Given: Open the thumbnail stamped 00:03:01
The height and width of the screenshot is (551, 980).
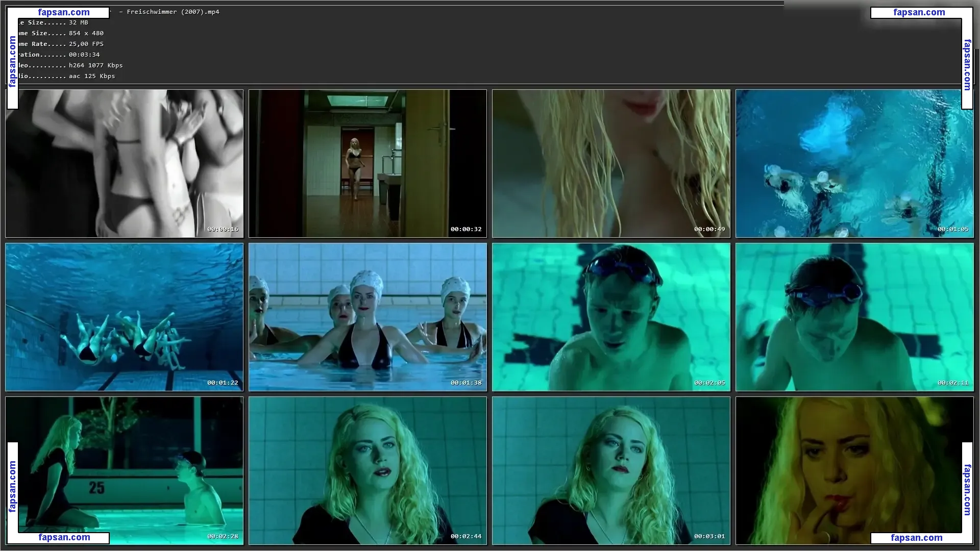Looking at the screenshot, I should point(611,470).
